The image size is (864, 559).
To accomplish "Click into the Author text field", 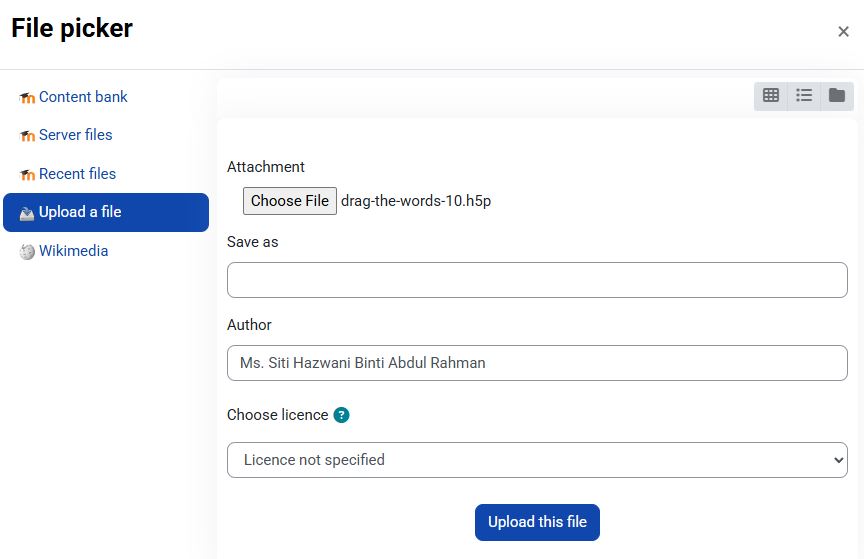I will [537, 363].
